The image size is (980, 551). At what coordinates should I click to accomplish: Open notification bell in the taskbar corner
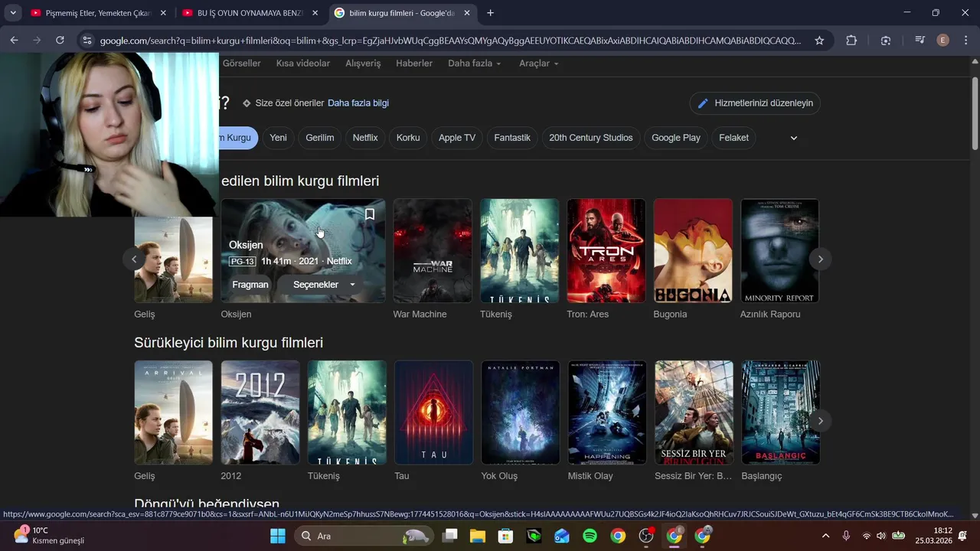(962, 536)
